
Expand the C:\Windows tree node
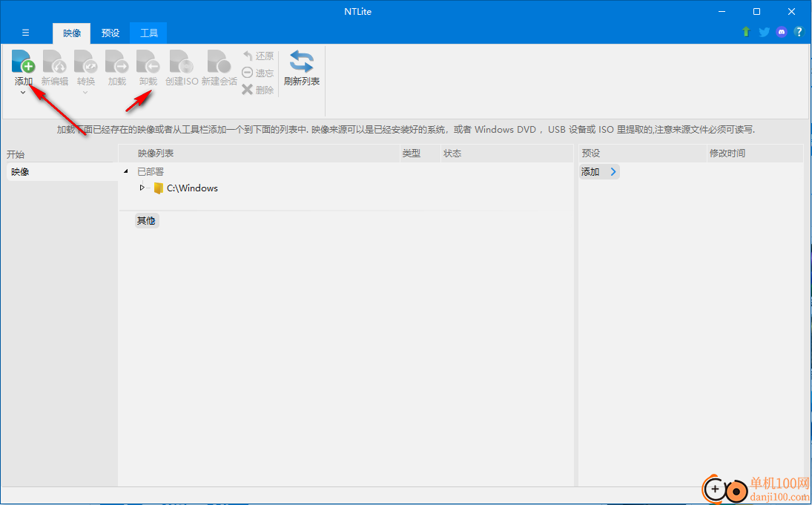click(142, 188)
